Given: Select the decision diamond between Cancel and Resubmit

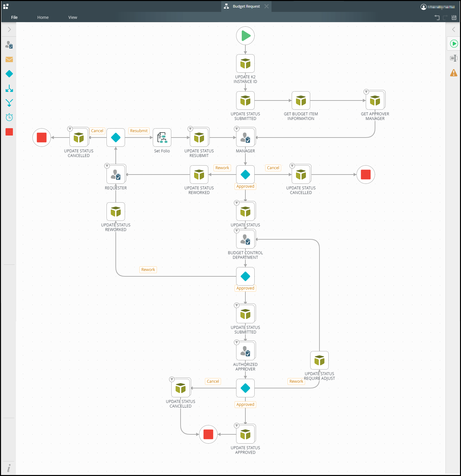Looking at the screenshot, I should 116,138.
